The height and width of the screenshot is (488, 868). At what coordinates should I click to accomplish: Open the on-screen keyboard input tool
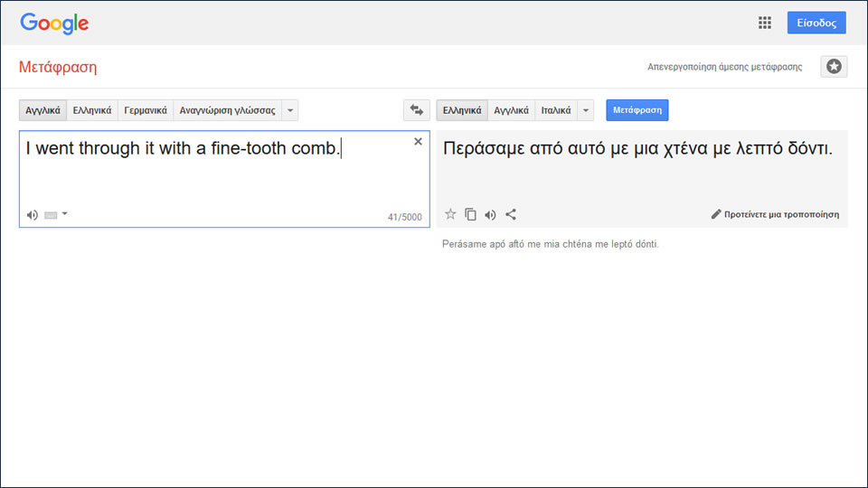(51, 215)
